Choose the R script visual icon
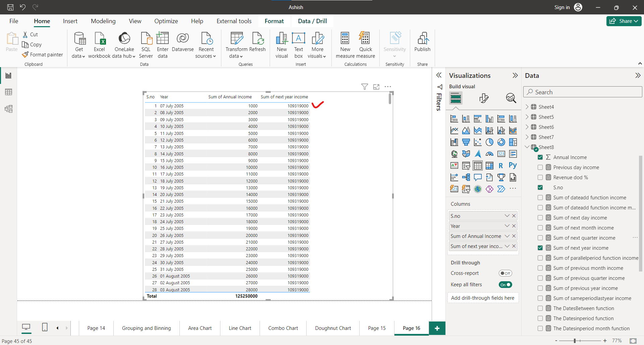Screen dimensions: 644x345 pyautogui.click(x=501, y=165)
